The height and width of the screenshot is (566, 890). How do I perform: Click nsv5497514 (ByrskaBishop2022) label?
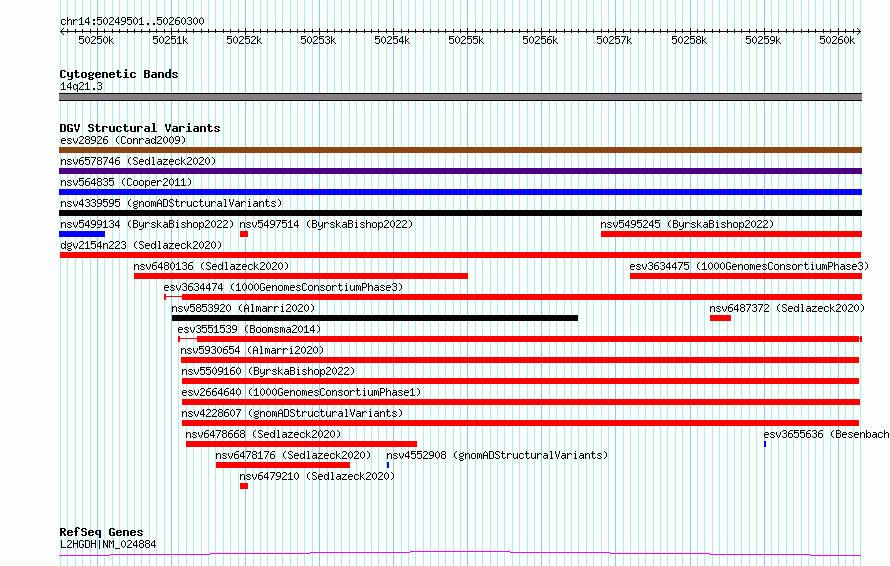326,224
